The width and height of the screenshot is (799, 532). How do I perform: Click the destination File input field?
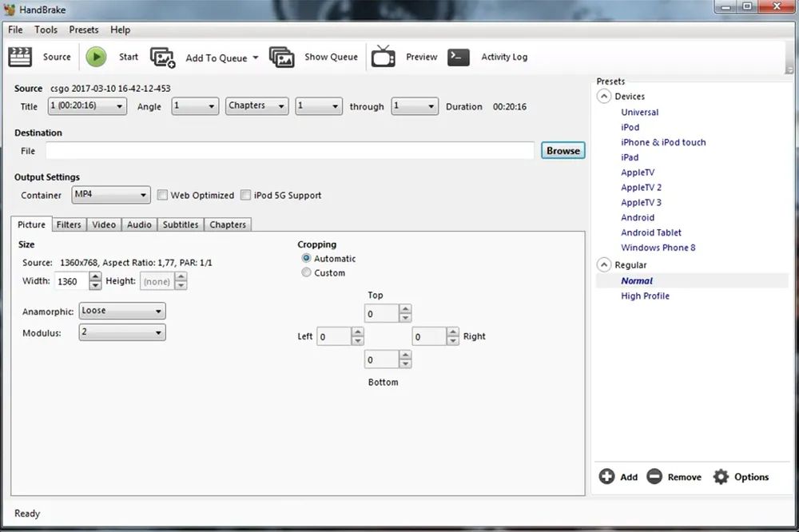pyautogui.click(x=290, y=150)
